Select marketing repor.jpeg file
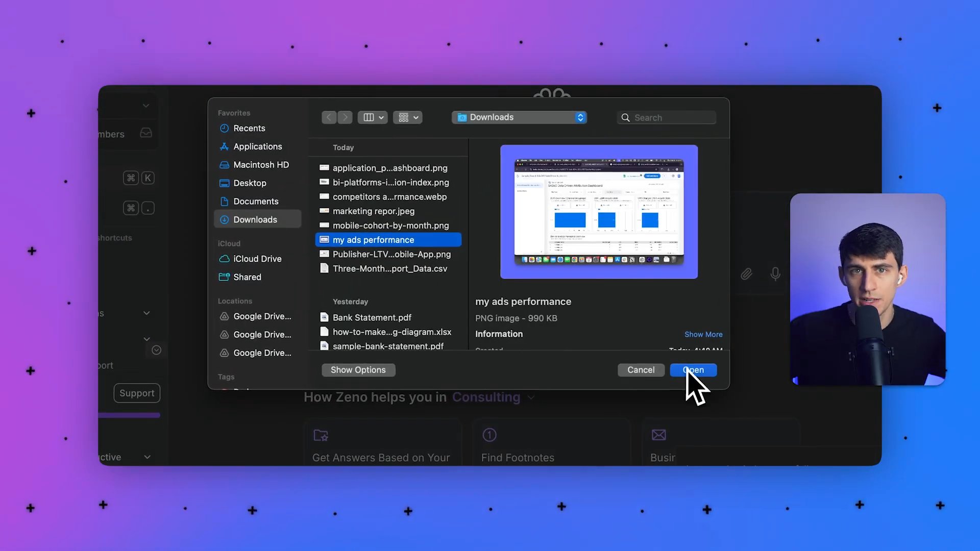 click(x=373, y=211)
